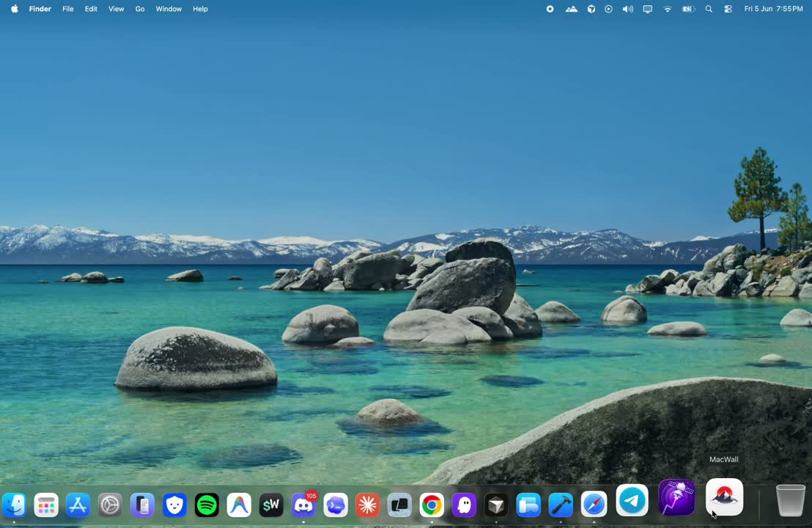This screenshot has width=812, height=528.
Task: Open the blue stacked-windows app icon
Action: tap(528, 505)
